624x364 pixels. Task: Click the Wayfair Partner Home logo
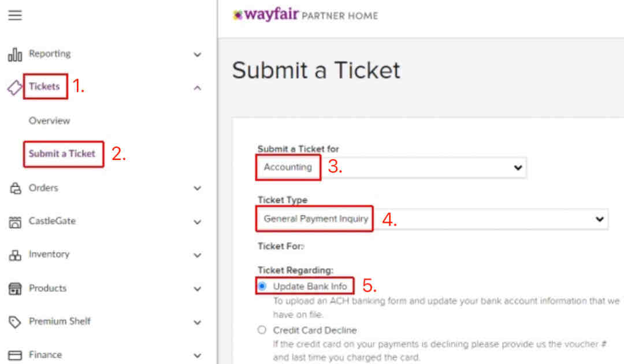point(305,15)
